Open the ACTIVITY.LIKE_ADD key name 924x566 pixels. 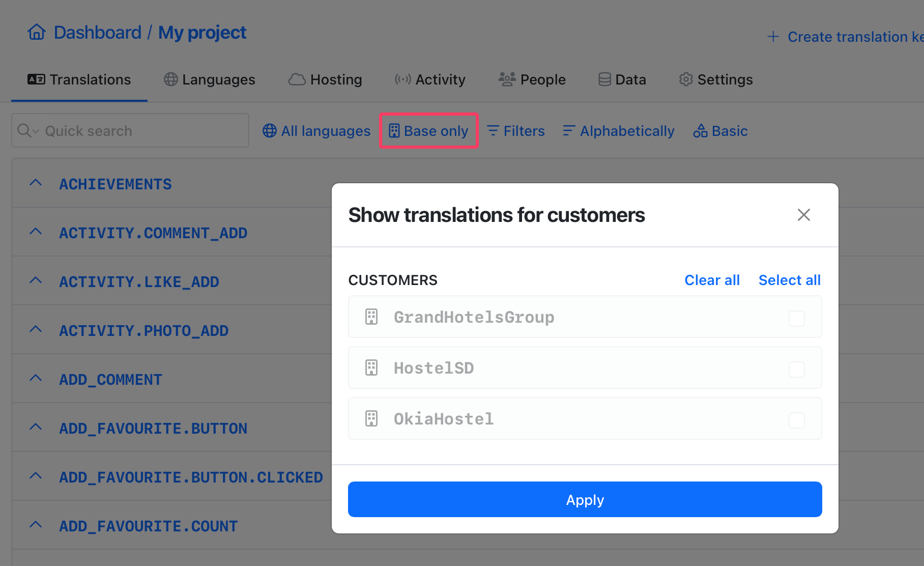[x=139, y=282]
